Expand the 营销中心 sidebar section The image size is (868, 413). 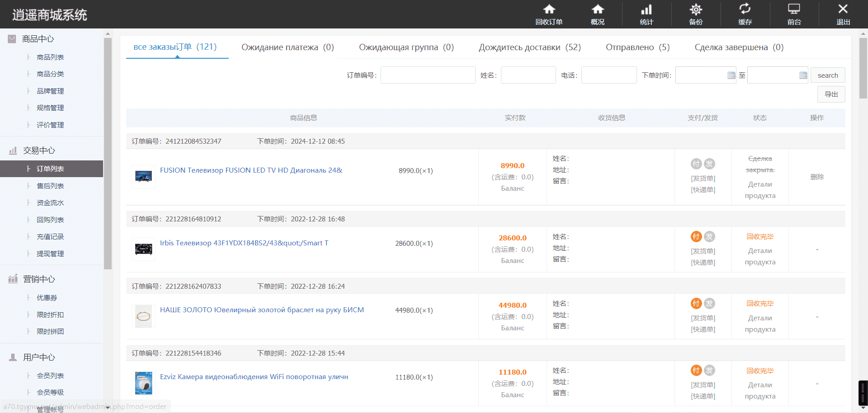[39, 279]
